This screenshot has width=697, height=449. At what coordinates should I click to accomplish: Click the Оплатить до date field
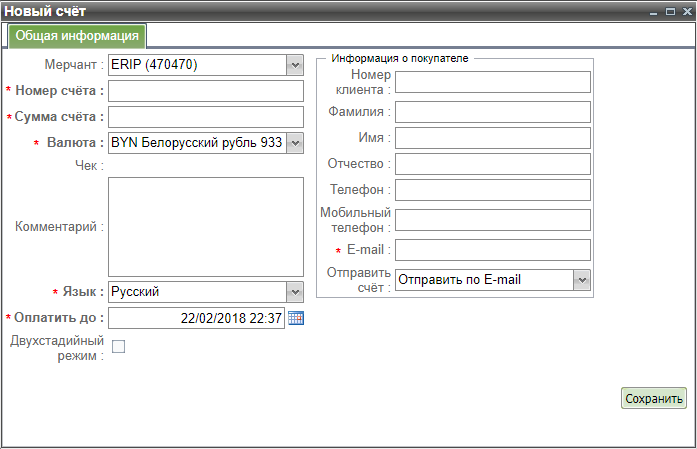point(196,318)
